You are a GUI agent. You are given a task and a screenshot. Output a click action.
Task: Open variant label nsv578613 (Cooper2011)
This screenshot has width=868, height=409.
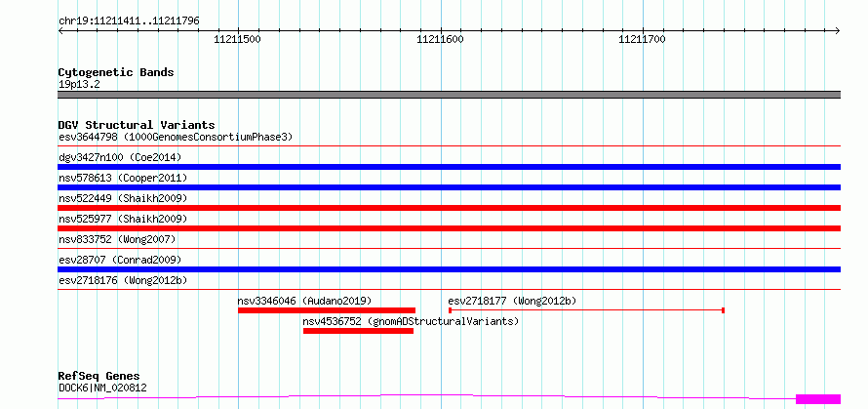pyautogui.click(x=123, y=178)
